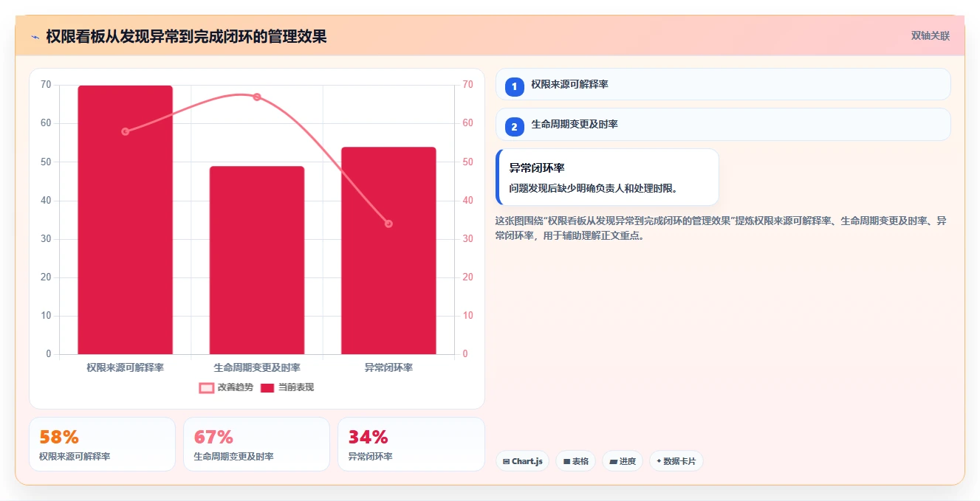Viewport: 980px width, 501px height.
Task: Click the header icon beside the title
Action: tap(35, 37)
